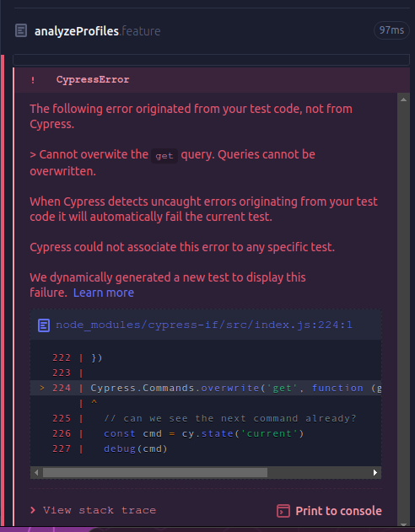
Task: Click "Cypress could not associate this error" text
Action: point(182,247)
